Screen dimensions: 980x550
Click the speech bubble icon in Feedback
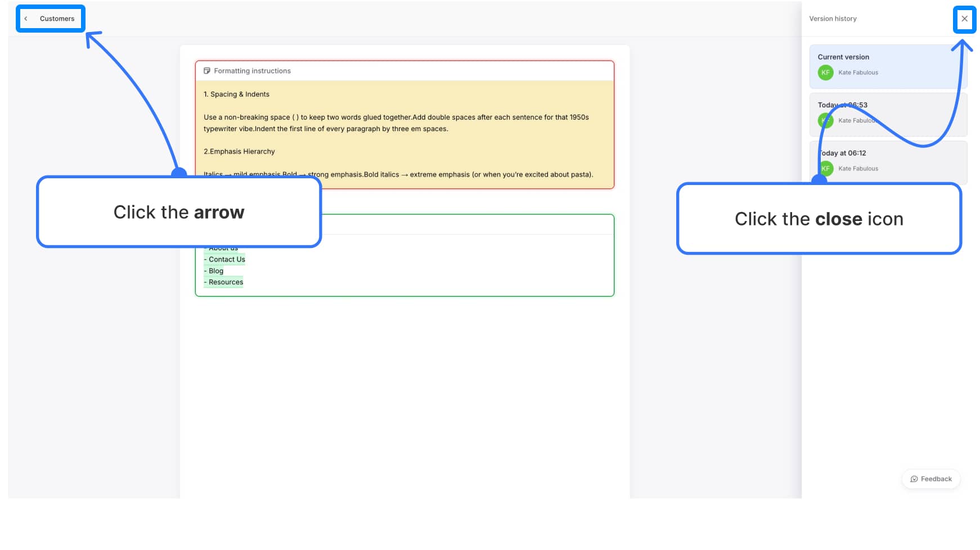click(914, 479)
